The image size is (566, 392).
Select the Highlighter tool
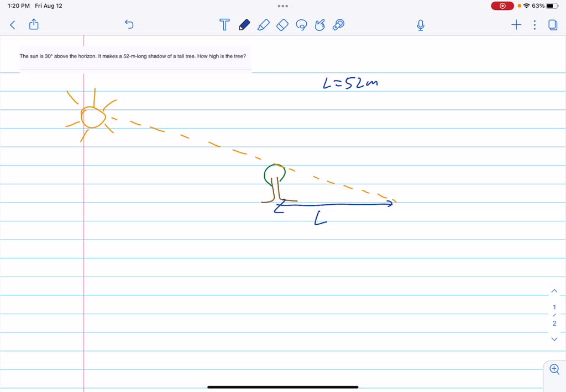[263, 25]
